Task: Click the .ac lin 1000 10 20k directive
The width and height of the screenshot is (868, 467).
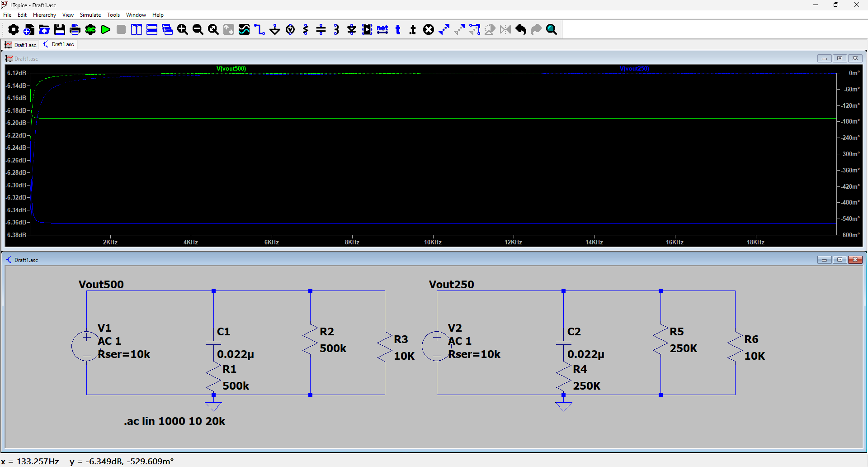Action: 175,421
